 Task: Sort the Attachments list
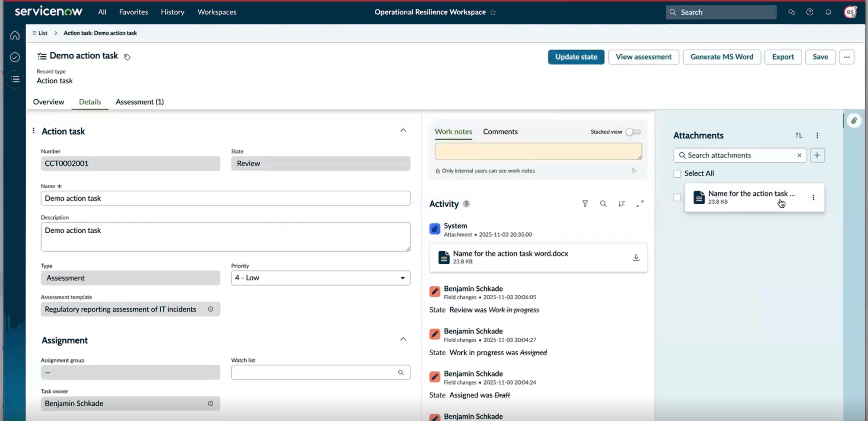[799, 135]
